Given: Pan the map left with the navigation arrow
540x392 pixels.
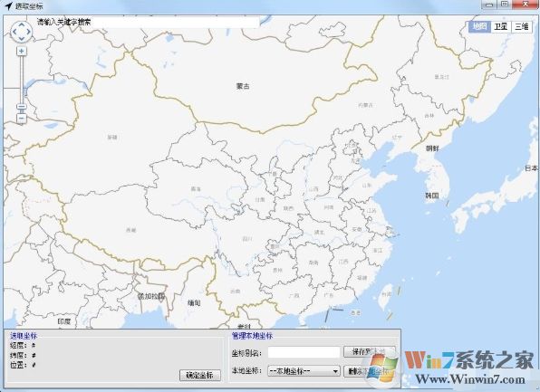Looking at the screenshot, I should click(14, 32).
